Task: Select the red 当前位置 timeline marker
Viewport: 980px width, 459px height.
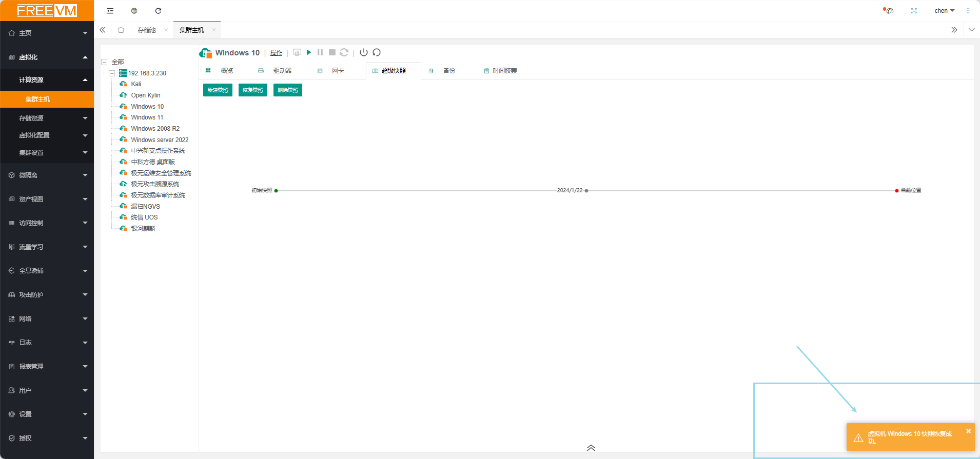Action: click(x=897, y=190)
